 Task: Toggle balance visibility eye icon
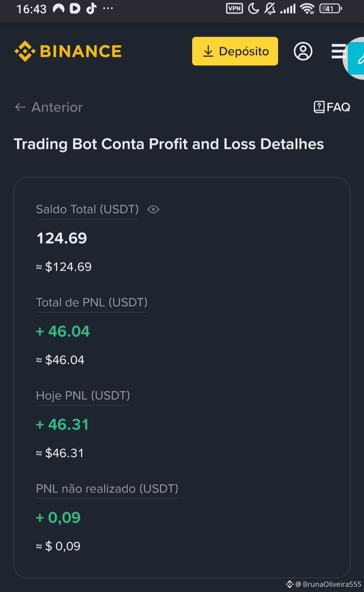(x=153, y=209)
